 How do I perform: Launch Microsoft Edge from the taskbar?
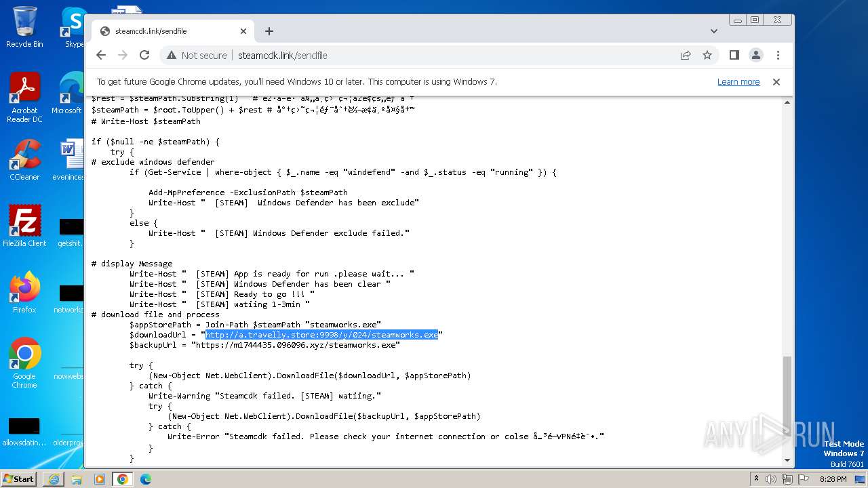[146, 479]
